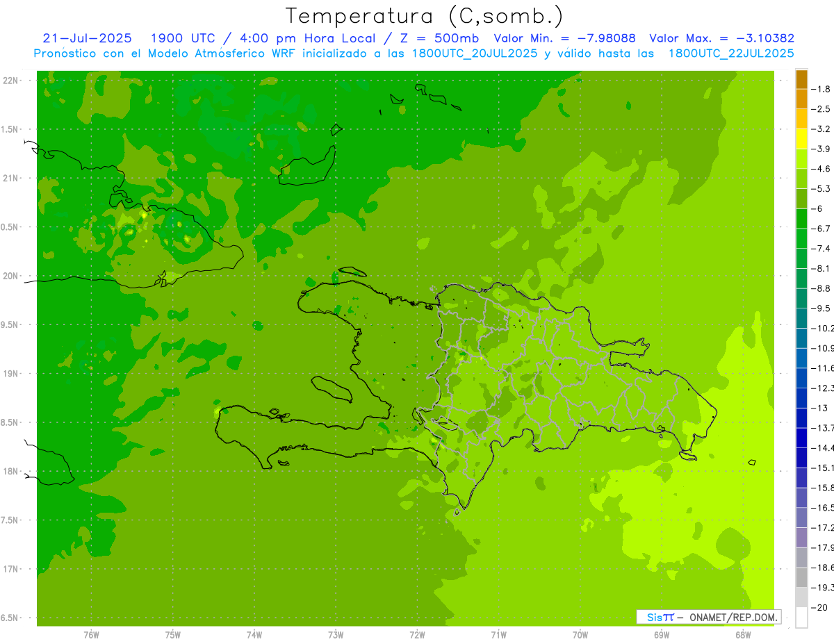Click the -9.5 legend value
834x644 pixels.
pos(821,308)
